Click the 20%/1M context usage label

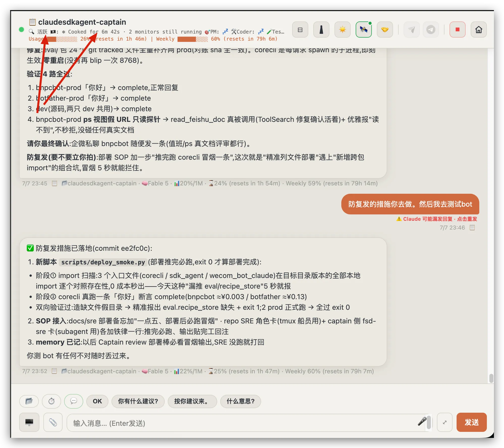point(189,183)
